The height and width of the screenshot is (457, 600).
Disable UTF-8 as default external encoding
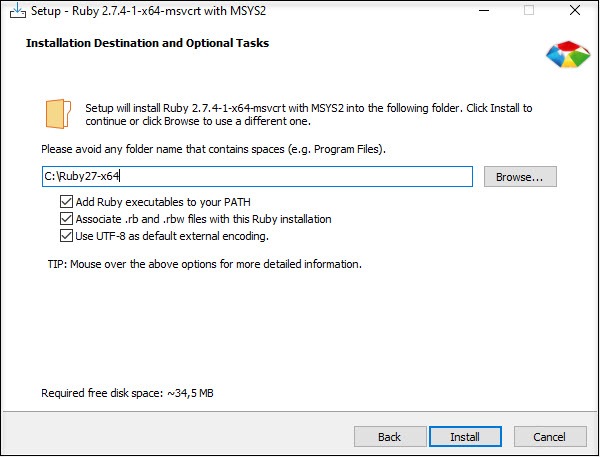coord(67,236)
